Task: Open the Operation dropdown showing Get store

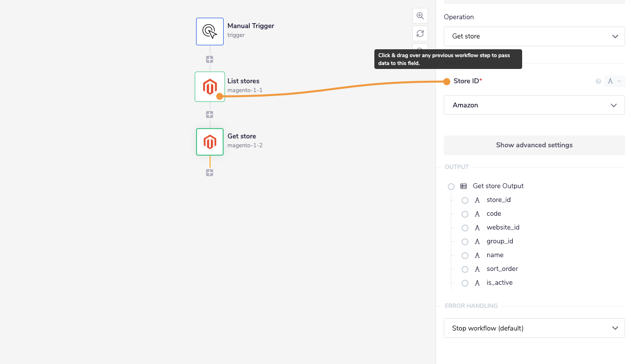Action: [534, 36]
